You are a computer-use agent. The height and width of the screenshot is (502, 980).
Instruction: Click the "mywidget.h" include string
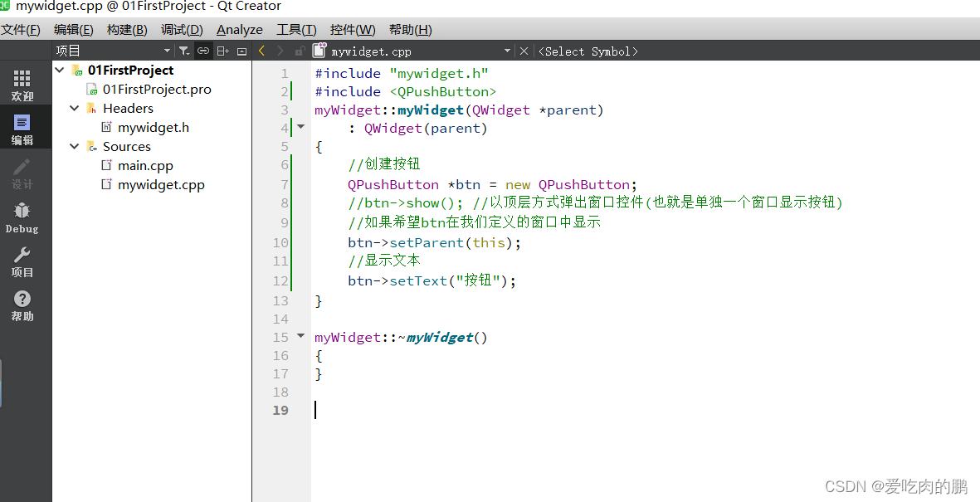(439, 74)
